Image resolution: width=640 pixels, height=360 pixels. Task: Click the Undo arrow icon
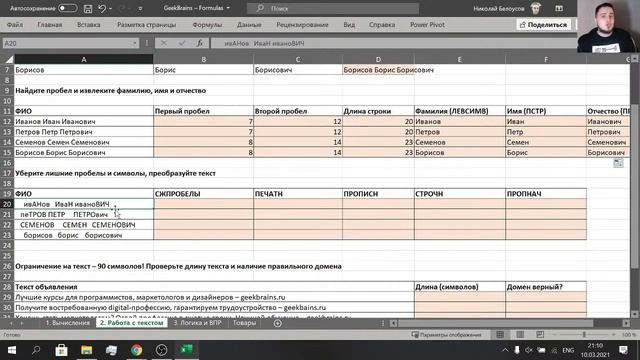[x=102, y=8]
